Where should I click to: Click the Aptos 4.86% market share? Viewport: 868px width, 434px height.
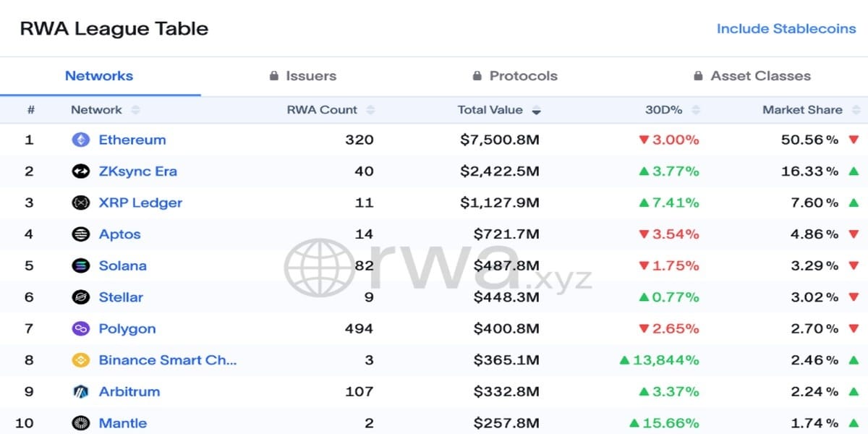tap(814, 234)
